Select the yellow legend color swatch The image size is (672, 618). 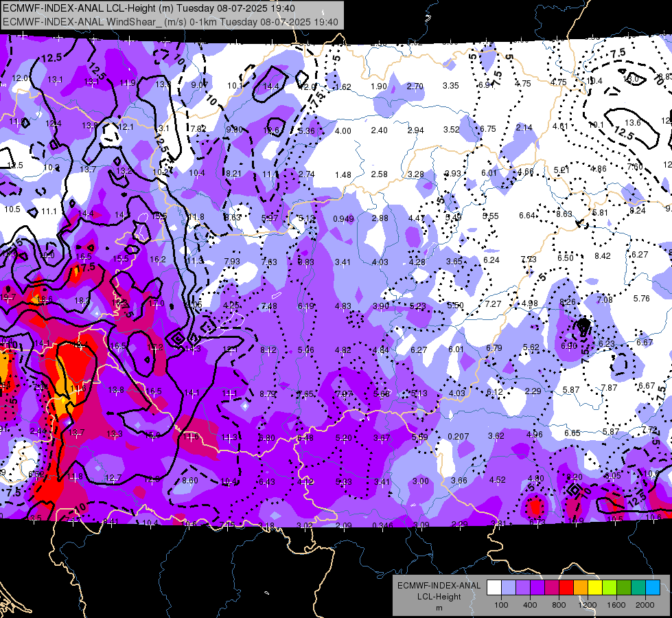595,588
